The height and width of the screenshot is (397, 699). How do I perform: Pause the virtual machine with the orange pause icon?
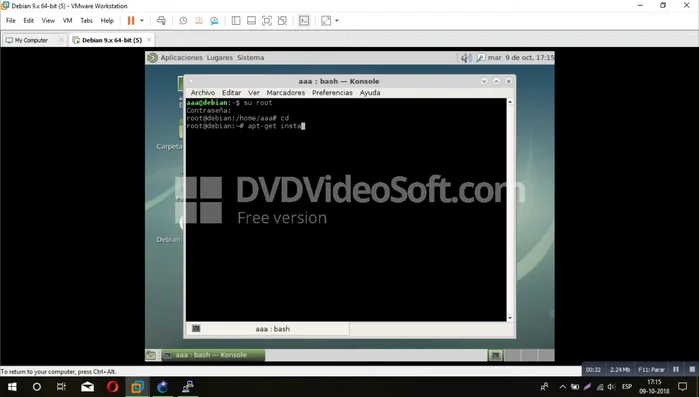(x=131, y=20)
